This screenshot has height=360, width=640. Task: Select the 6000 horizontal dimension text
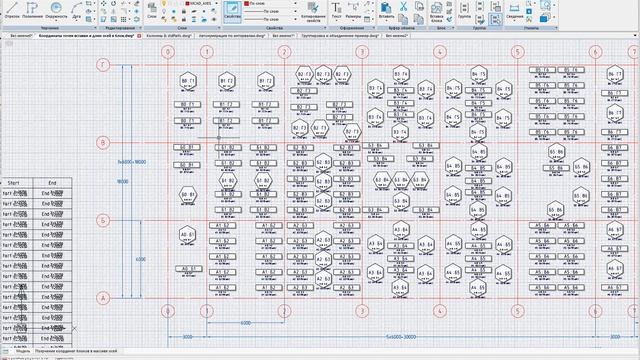point(246,323)
